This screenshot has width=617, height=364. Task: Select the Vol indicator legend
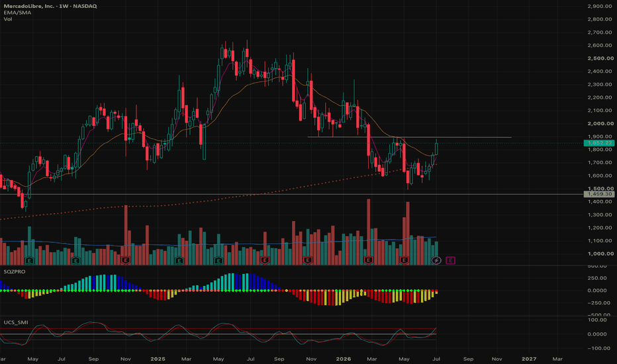[8, 19]
